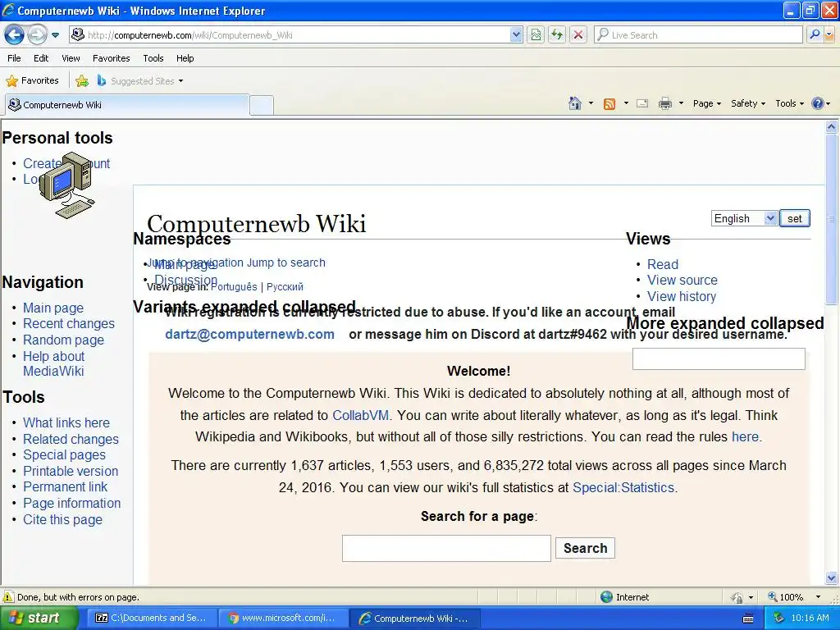Open the Edit menu
The width and height of the screenshot is (840, 630).
tap(41, 58)
